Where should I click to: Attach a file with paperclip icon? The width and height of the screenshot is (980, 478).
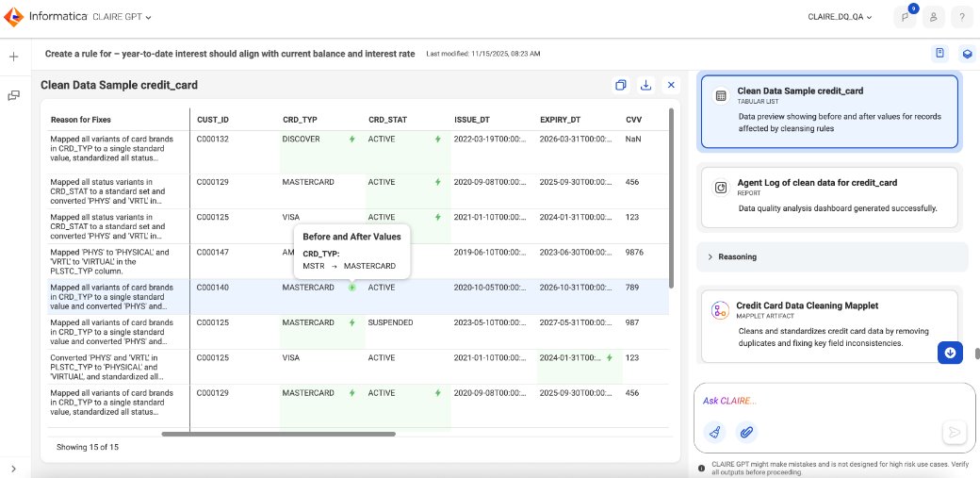click(746, 432)
